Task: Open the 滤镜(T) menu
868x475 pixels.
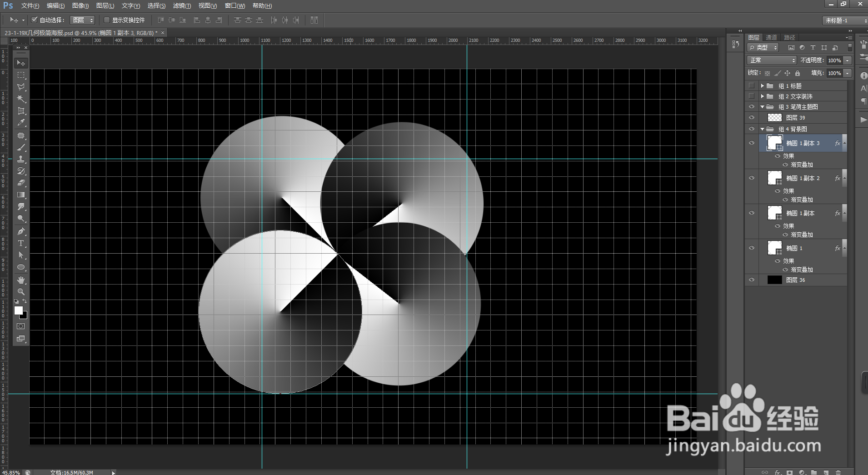Action: pyautogui.click(x=182, y=5)
